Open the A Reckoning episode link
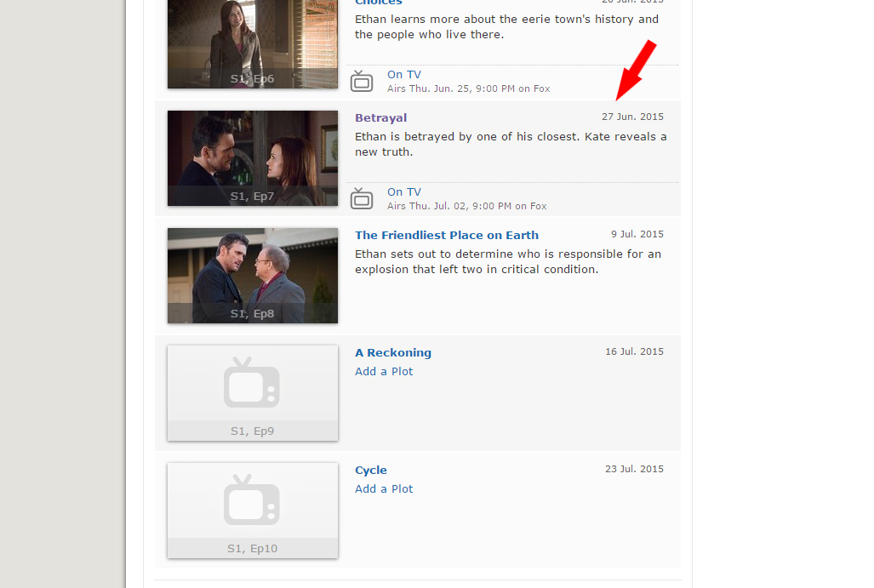 pyautogui.click(x=392, y=353)
